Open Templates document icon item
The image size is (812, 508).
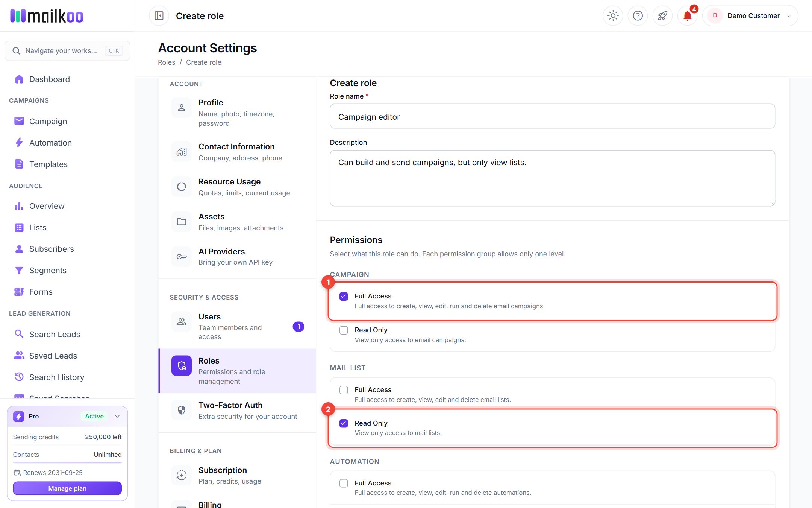pyautogui.click(x=19, y=164)
